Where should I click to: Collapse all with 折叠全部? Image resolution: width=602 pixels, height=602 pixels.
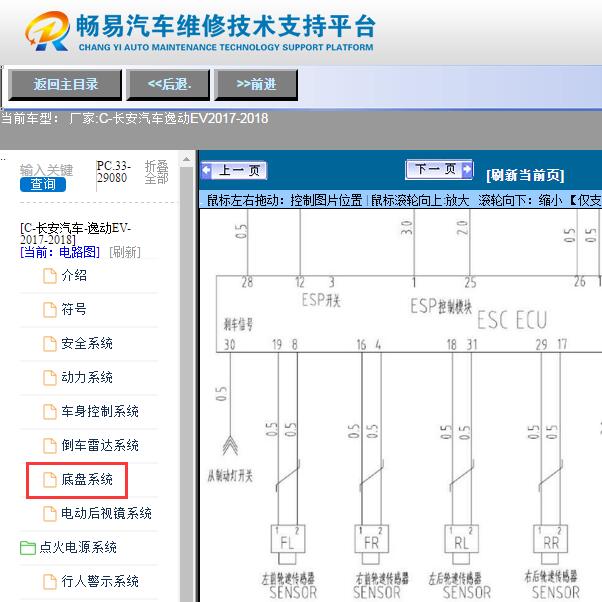tap(157, 172)
